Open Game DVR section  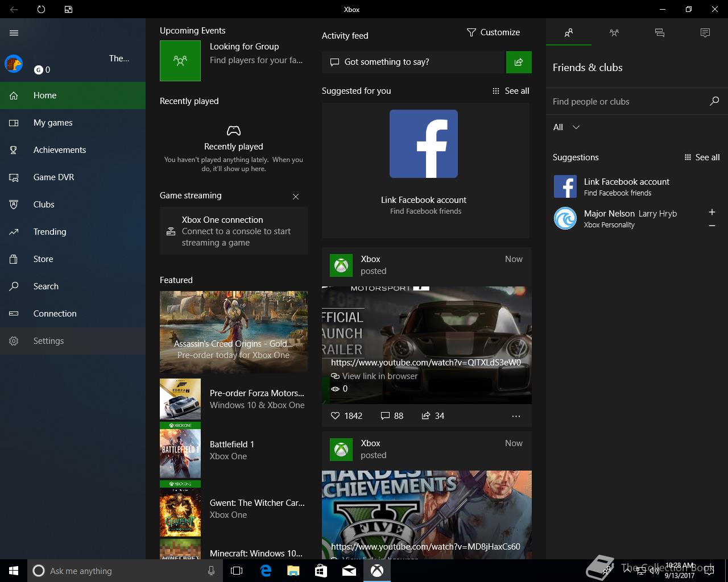73,177
